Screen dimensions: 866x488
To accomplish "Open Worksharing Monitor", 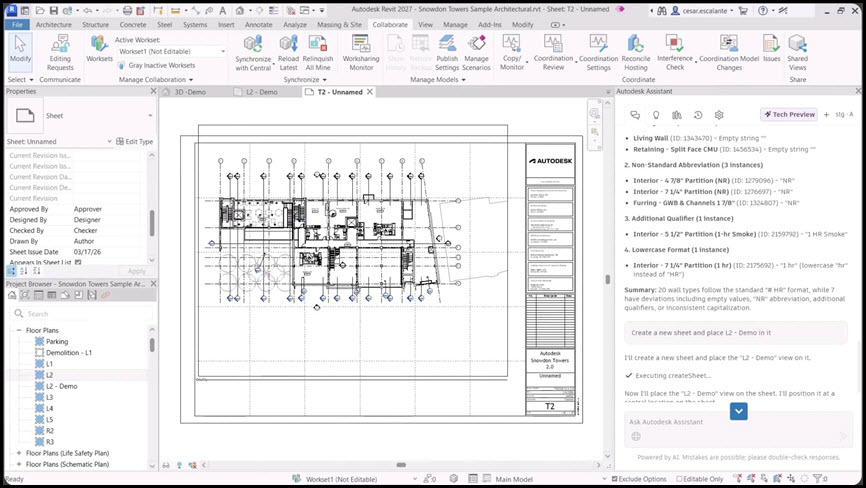I will click(361, 53).
